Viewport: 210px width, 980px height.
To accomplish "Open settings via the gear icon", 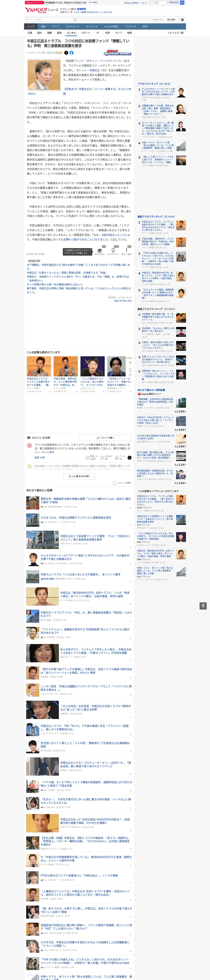I will 182,19.
